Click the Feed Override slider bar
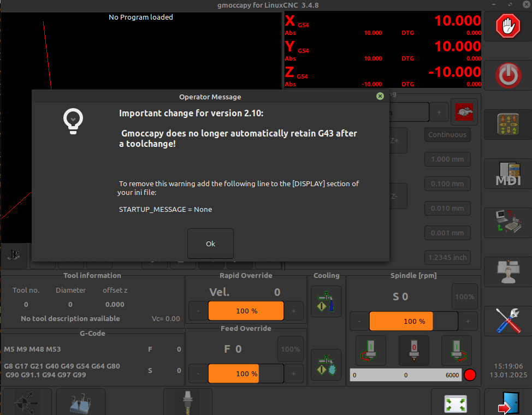532x415 pixels. point(246,373)
